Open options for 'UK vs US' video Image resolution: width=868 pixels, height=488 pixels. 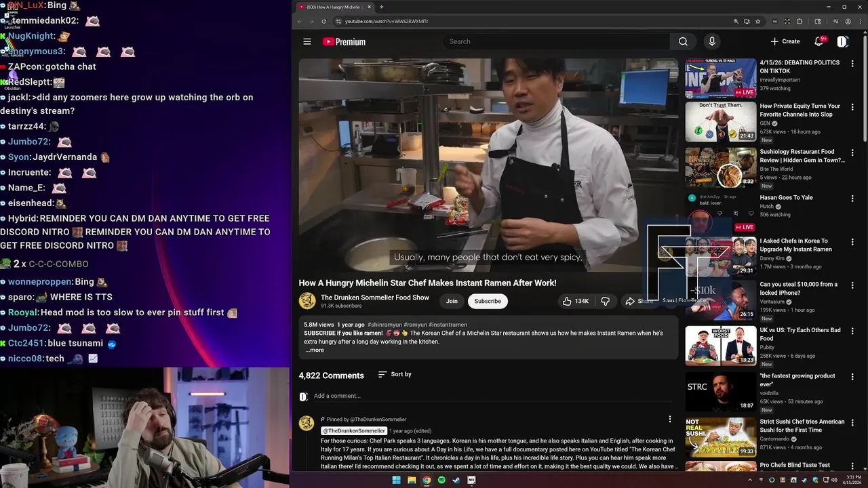852,331
